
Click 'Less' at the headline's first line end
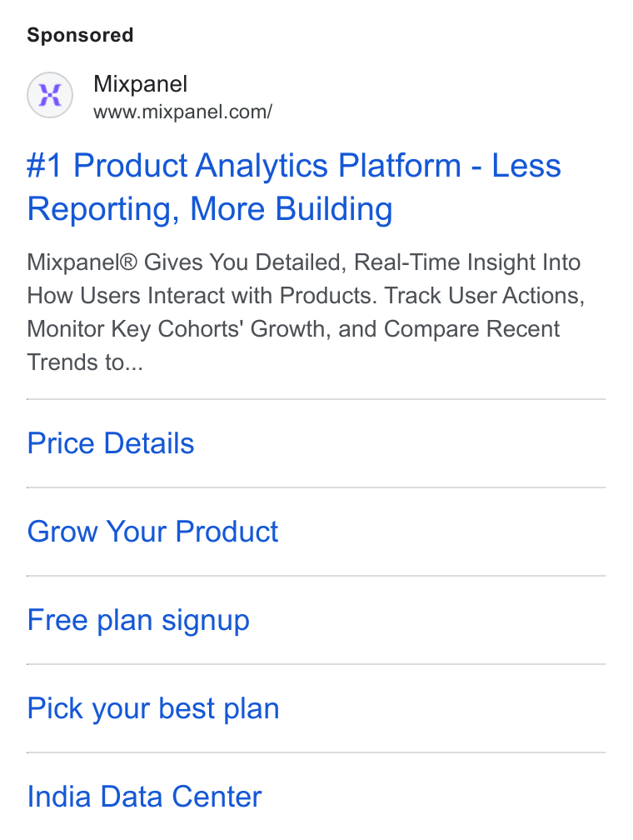coord(526,165)
